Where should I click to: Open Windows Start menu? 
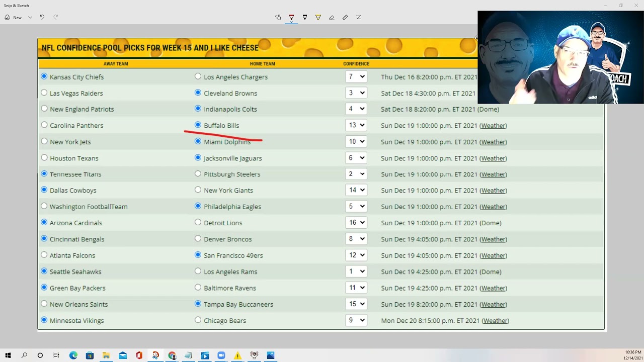(8, 355)
